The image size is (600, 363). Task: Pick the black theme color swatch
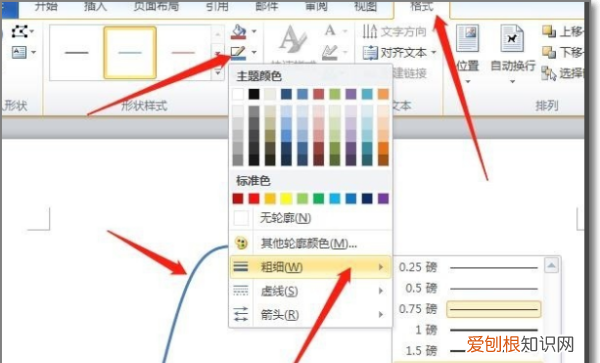point(254,94)
